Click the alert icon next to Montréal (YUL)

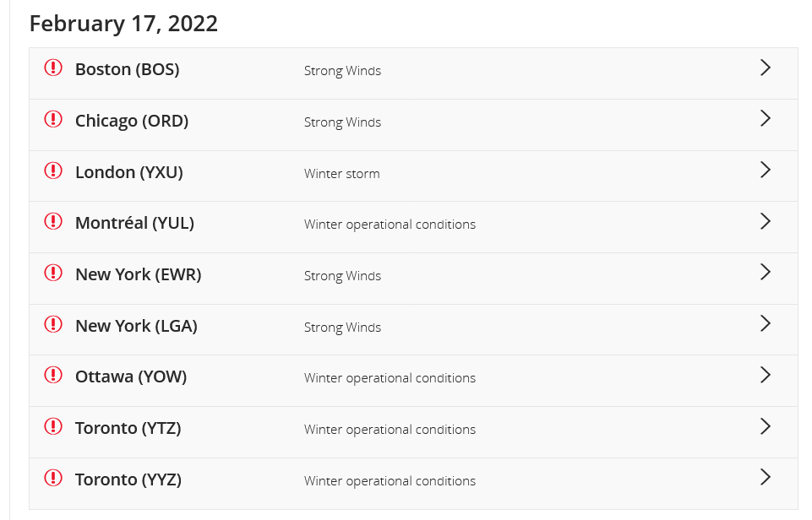pyautogui.click(x=53, y=221)
